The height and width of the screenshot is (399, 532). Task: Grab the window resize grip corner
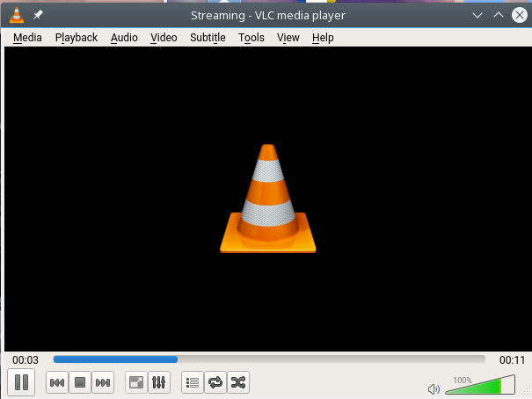tap(527, 392)
